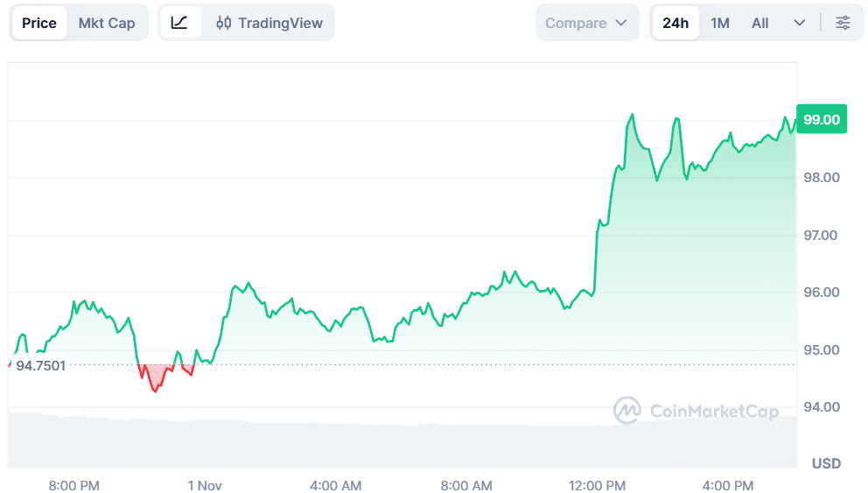
Task: Click the 1 Nov date axis label
Action: (x=205, y=485)
